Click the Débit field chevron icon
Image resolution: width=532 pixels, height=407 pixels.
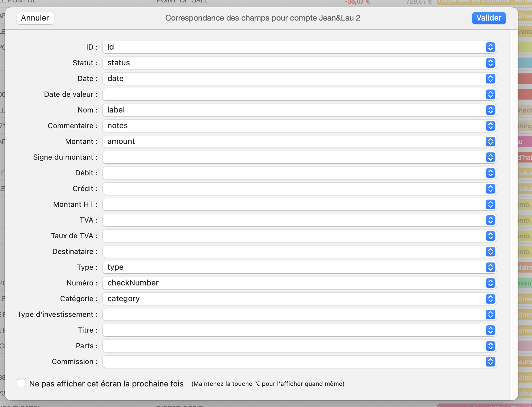coord(490,173)
